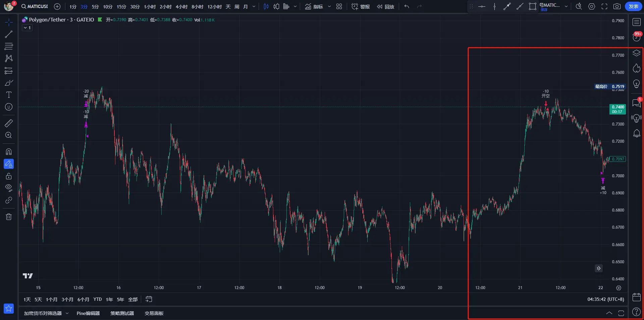
Task: Select the highlighted candlestick chart style
Action: (x=266, y=6)
